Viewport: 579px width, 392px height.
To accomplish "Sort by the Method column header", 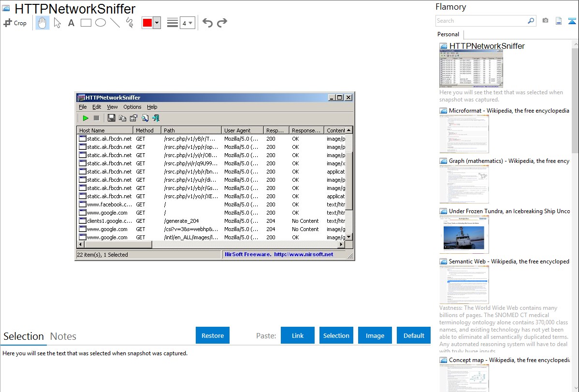I will [x=147, y=131].
